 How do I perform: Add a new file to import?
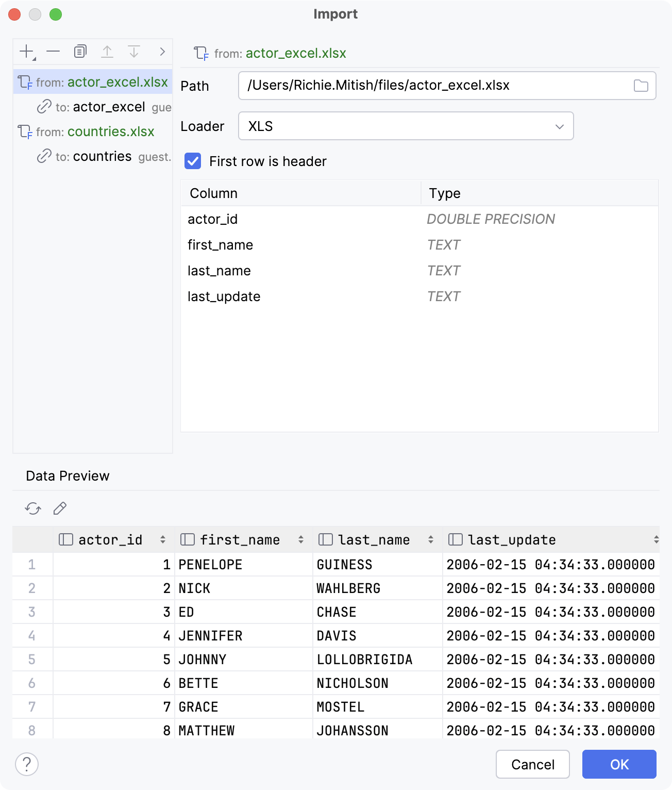(x=26, y=51)
